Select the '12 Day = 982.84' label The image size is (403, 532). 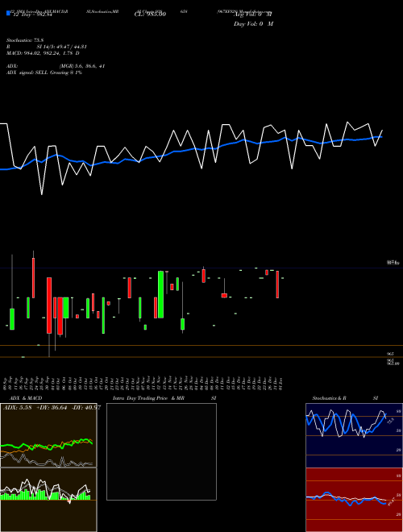[x=32, y=15]
